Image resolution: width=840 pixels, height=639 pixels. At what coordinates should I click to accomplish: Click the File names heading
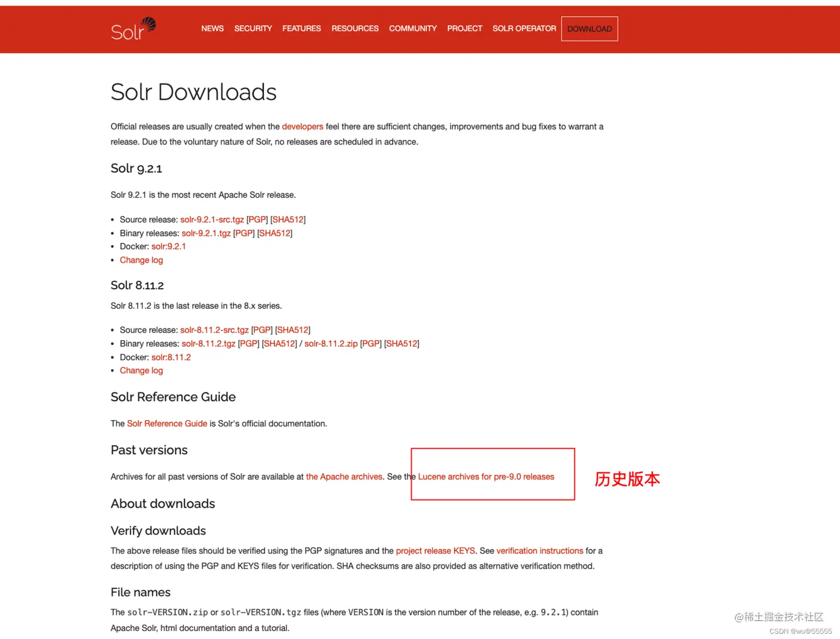tap(141, 592)
